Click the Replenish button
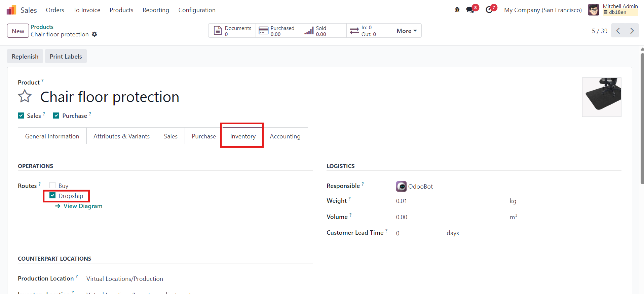Image resolution: width=644 pixels, height=294 pixels. (25, 56)
